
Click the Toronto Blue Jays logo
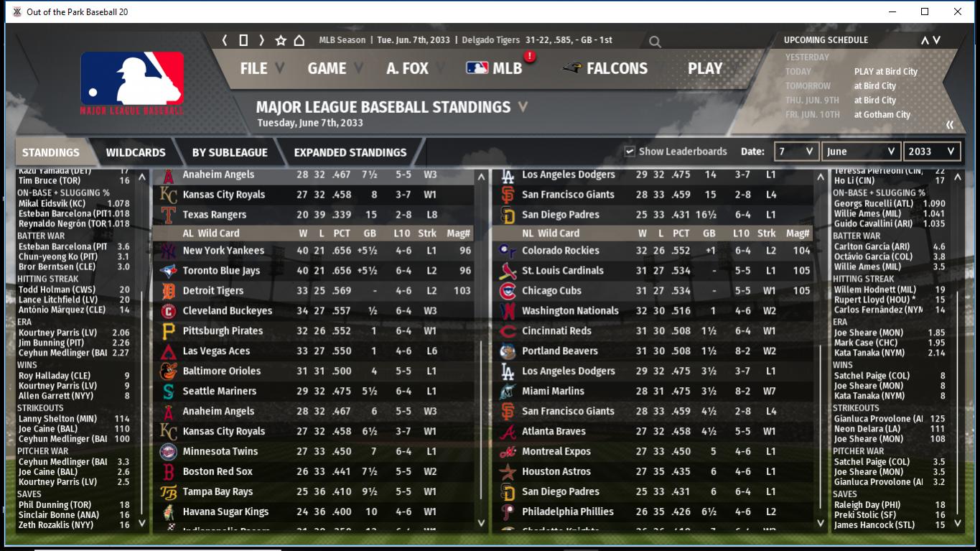pyautogui.click(x=168, y=271)
